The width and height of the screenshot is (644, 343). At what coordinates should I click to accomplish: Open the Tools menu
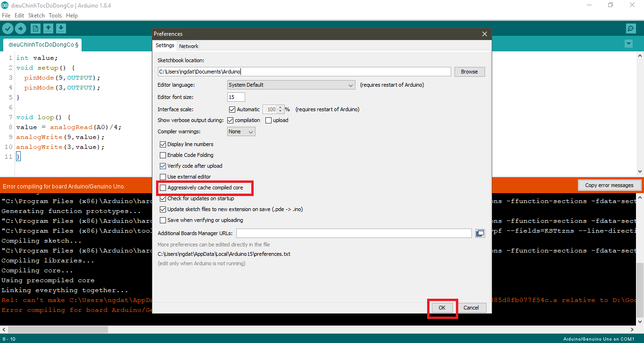coord(55,15)
